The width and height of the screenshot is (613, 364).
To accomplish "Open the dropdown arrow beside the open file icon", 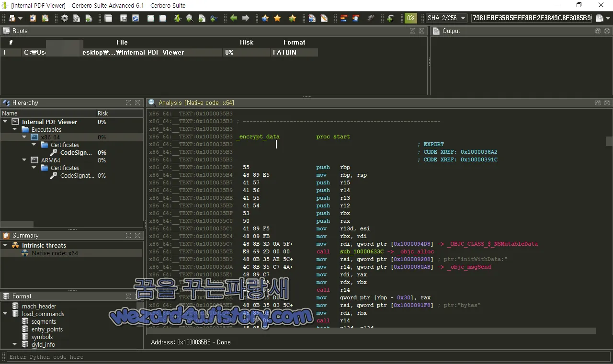I will pos(21,18).
